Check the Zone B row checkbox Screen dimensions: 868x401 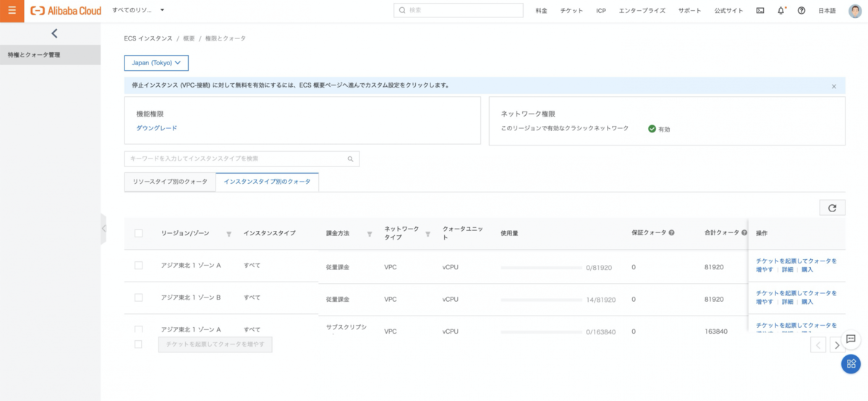tap(139, 297)
